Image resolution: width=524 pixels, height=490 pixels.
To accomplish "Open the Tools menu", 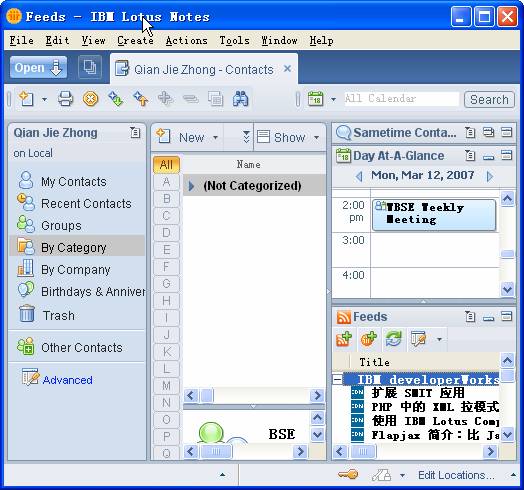I will pos(234,40).
